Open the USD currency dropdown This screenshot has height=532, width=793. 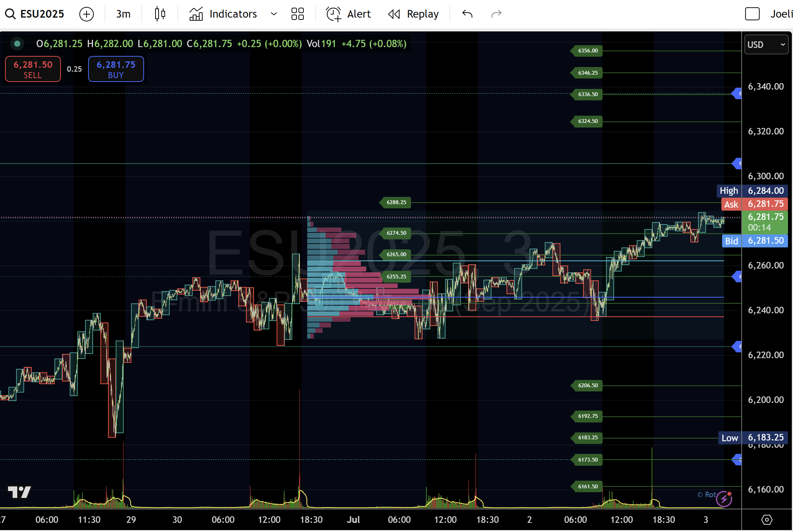[766, 44]
